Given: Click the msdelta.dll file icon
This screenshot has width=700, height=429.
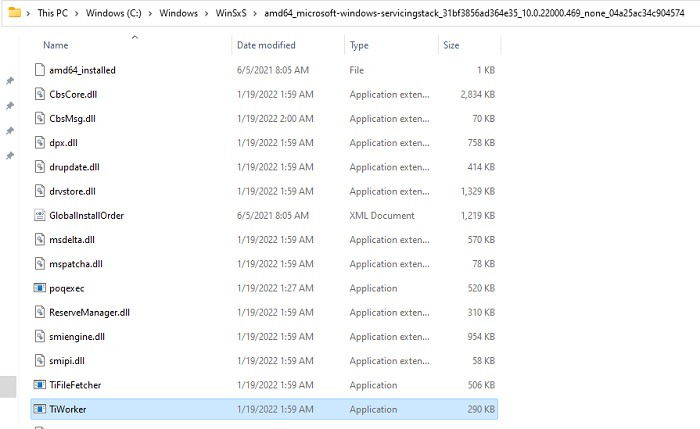Looking at the screenshot, I should (40, 239).
